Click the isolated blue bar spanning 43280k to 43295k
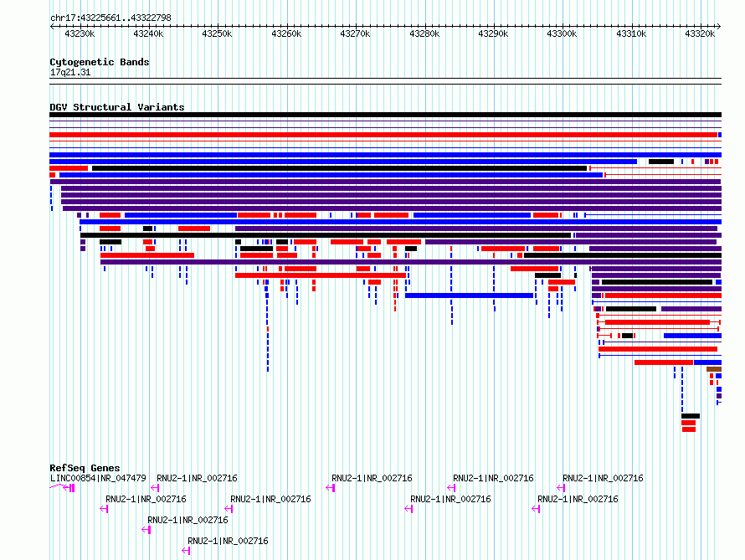The height and width of the screenshot is (560, 745). coord(469,295)
